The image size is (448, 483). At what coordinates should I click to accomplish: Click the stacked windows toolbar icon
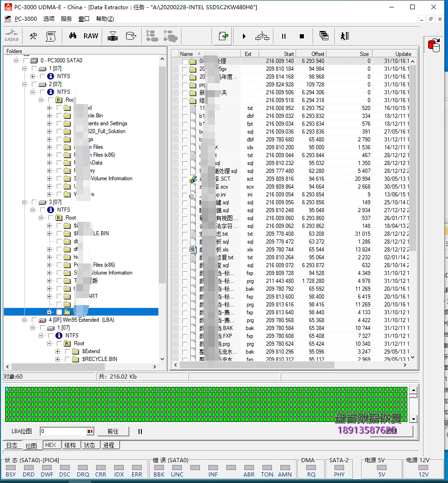(324, 36)
